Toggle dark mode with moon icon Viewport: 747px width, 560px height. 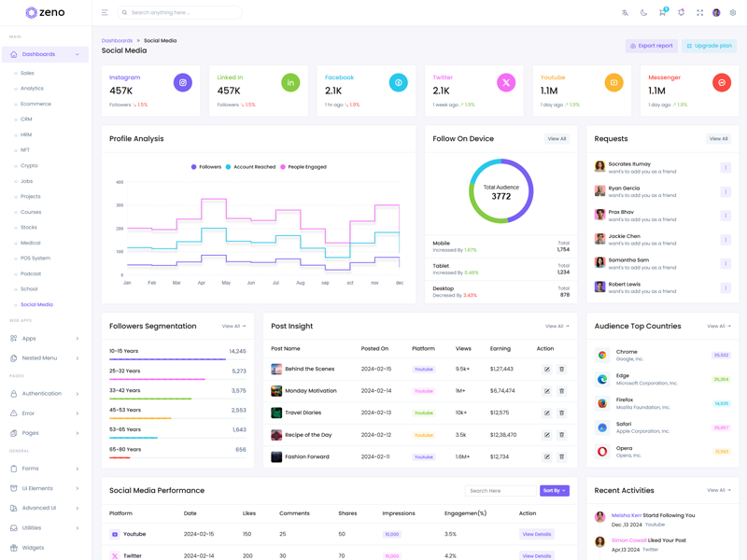pyautogui.click(x=643, y=13)
